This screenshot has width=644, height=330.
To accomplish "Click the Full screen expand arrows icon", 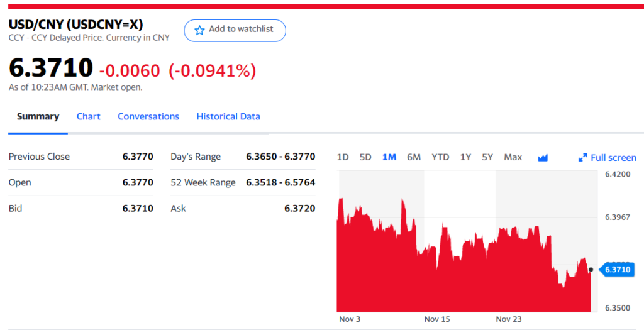I will (582, 158).
